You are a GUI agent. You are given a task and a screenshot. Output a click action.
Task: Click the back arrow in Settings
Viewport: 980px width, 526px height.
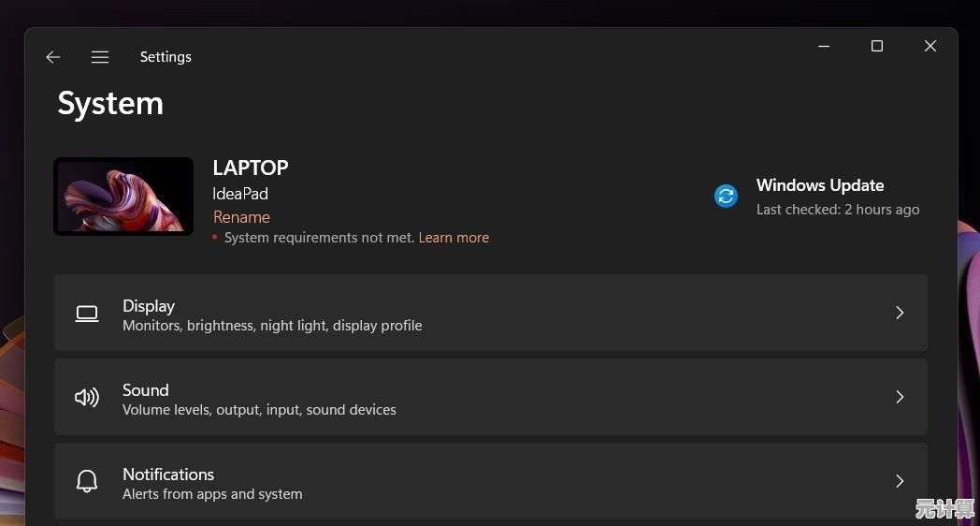53,57
